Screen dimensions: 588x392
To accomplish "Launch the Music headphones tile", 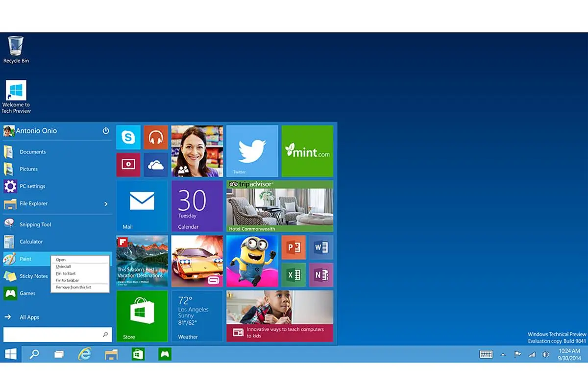I will pyautogui.click(x=156, y=138).
